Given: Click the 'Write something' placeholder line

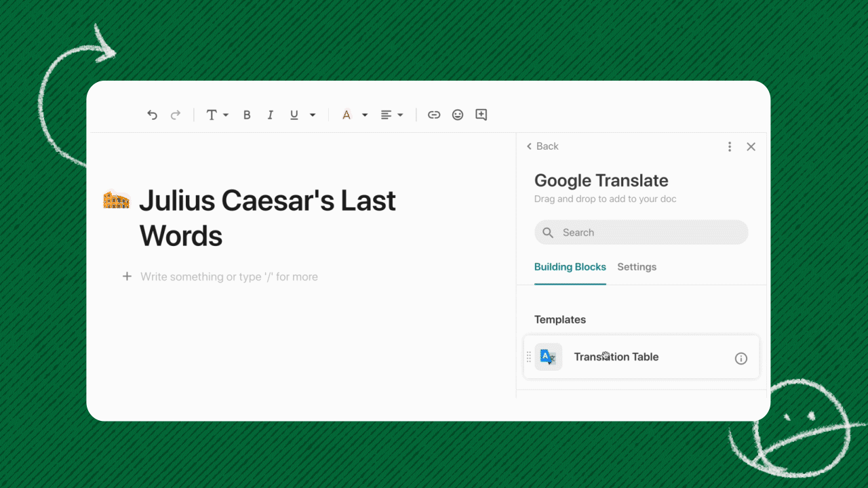Looking at the screenshot, I should pos(229,277).
